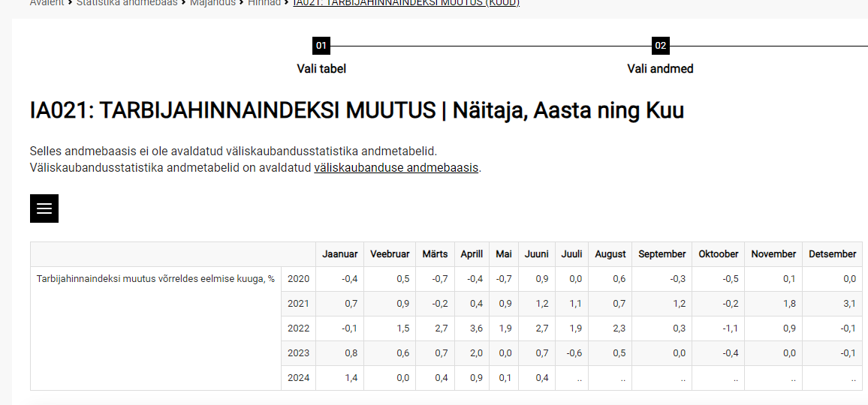Select the Jaanuar column header
Image resolution: width=868 pixels, height=405 pixels.
[339, 254]
